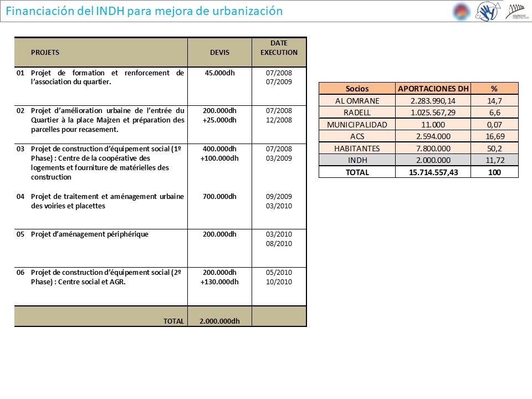Select the APORTACIONES DH header cell

[x=433, y=89]
